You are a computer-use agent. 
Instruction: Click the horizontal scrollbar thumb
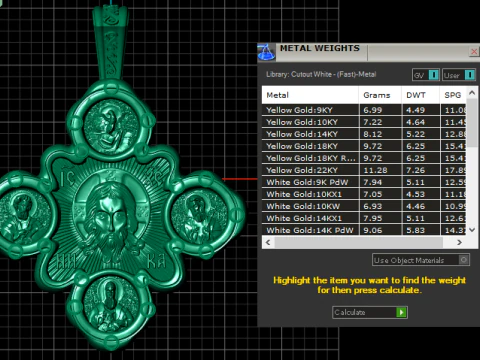tap(359, 243)
